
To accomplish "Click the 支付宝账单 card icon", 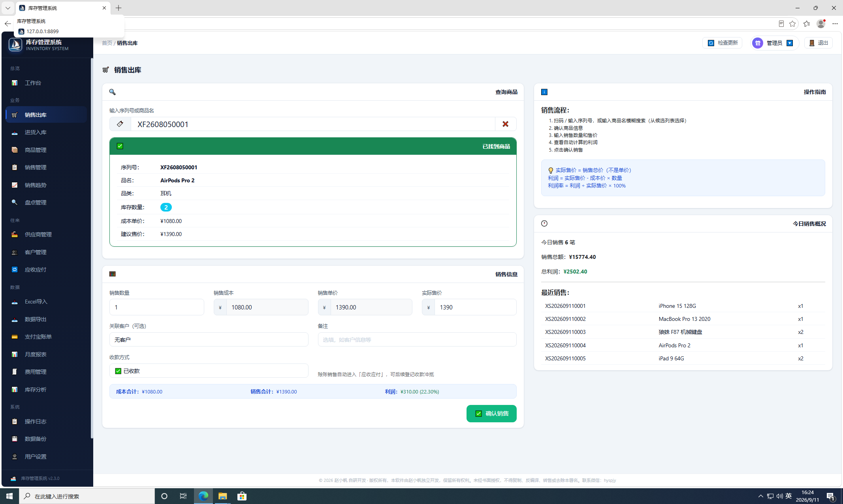I will 15,337.
